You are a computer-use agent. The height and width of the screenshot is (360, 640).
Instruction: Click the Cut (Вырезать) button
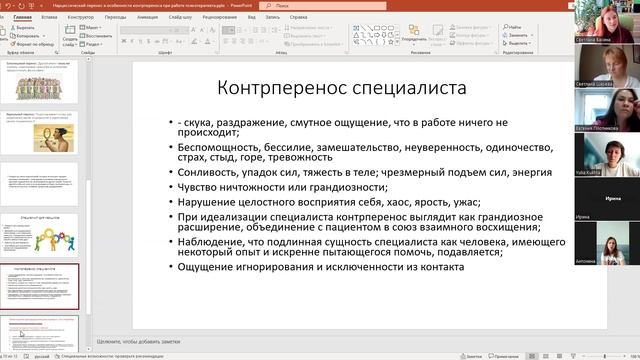tap(23, 28)
